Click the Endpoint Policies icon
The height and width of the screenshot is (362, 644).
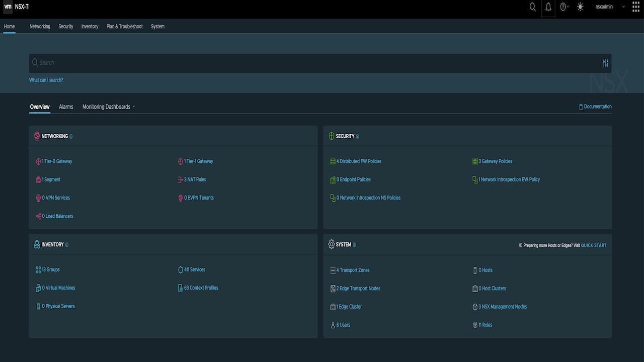[x=333, y=179]
